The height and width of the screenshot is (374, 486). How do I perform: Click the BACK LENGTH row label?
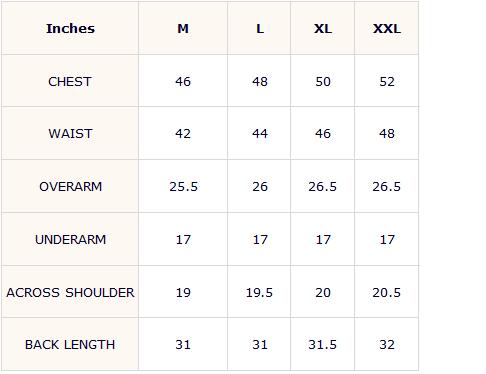[70, 345]
